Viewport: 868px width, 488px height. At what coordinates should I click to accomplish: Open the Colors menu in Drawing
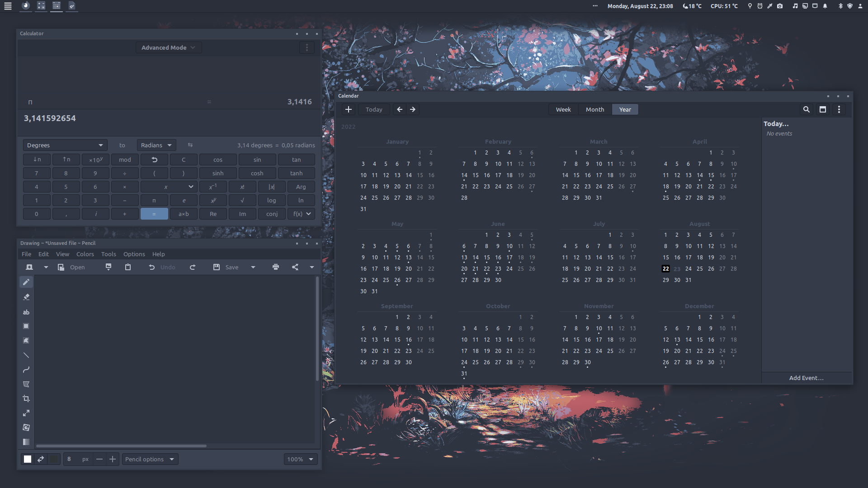coord(85,254)
